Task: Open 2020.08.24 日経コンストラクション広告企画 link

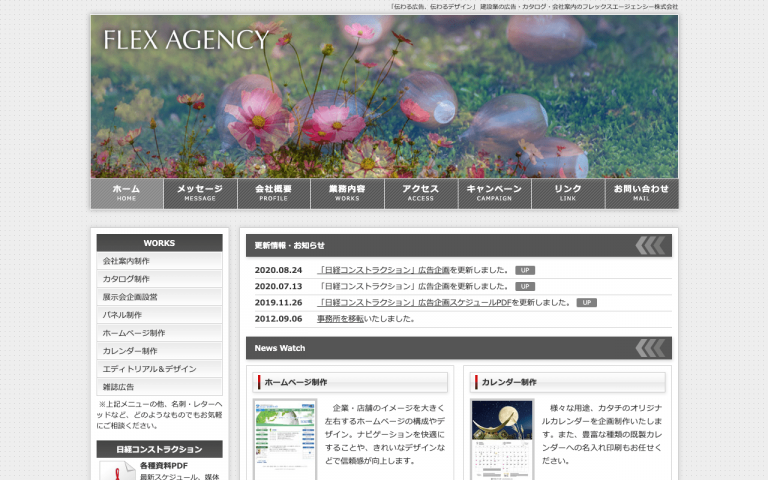Action: (x=384, y=270)
